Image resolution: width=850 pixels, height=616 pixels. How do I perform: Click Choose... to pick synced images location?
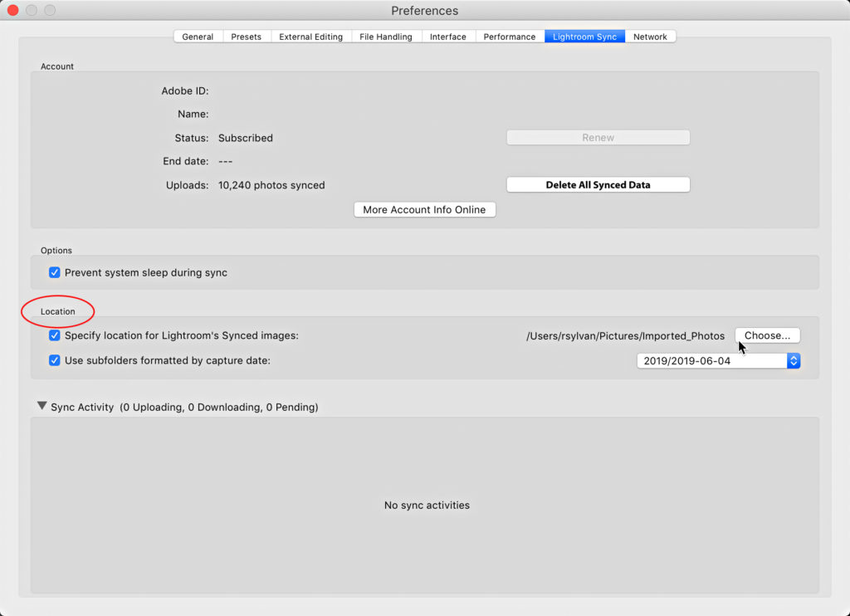[x=767, y=335]
